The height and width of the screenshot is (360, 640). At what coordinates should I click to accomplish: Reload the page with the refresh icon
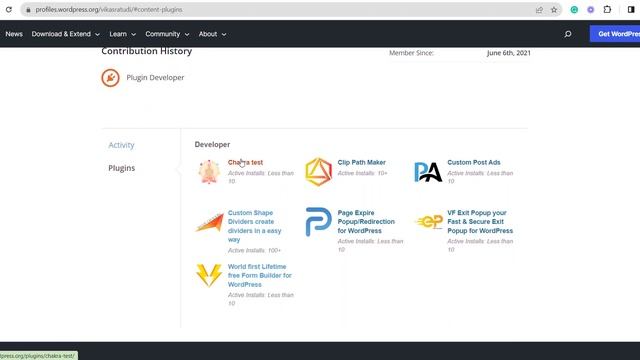pyautogui.click(x=9, y=9)
